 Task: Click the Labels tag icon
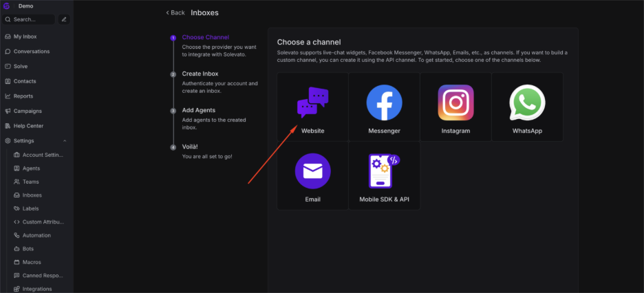(x=17, y=208)
